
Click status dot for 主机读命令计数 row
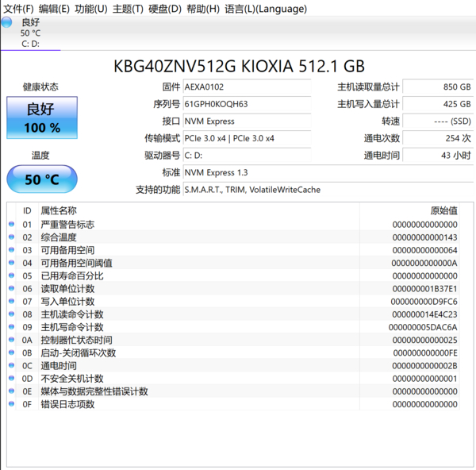(12, 314)
